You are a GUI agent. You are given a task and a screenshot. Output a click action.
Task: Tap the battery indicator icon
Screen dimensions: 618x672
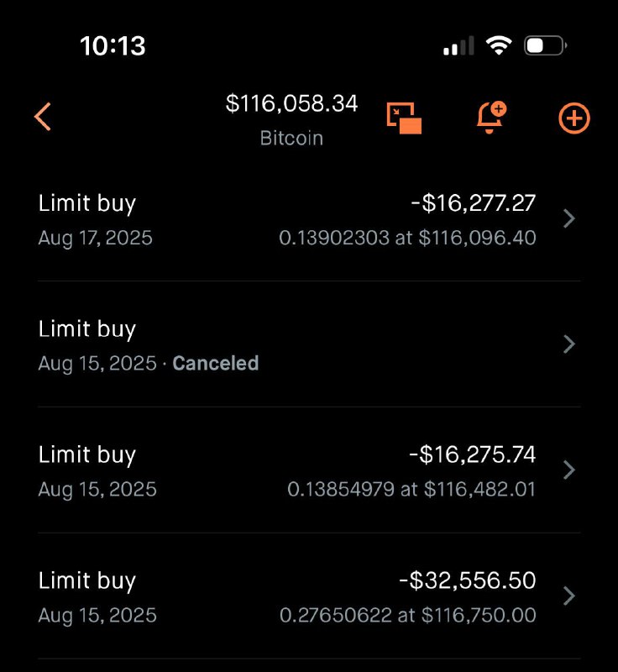(x=546, y=45)
